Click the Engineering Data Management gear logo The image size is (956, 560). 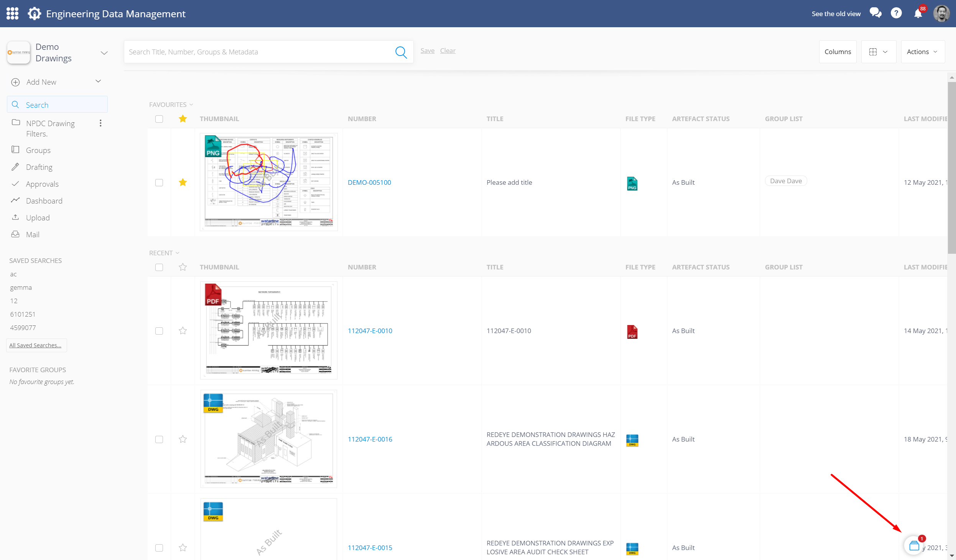(x=34, y=14)
